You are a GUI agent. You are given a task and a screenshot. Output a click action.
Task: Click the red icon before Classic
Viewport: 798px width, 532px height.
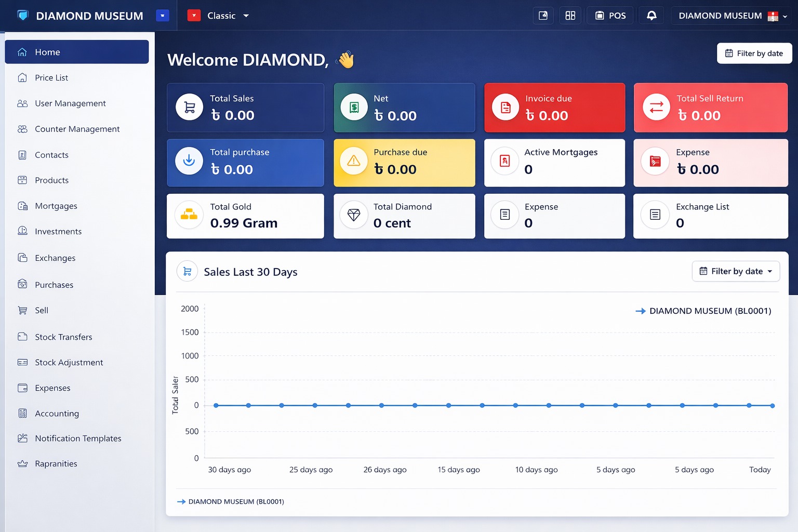click(x=194, y=16)
